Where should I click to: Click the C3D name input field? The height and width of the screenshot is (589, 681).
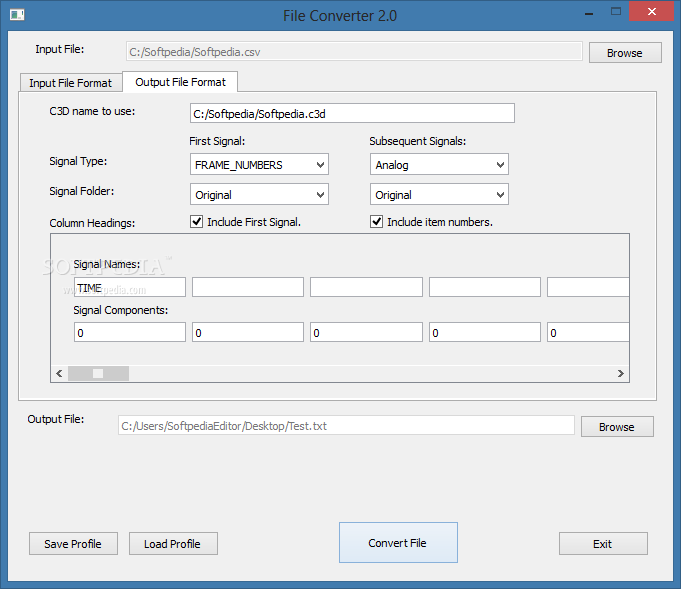click(x=352, y=113)
